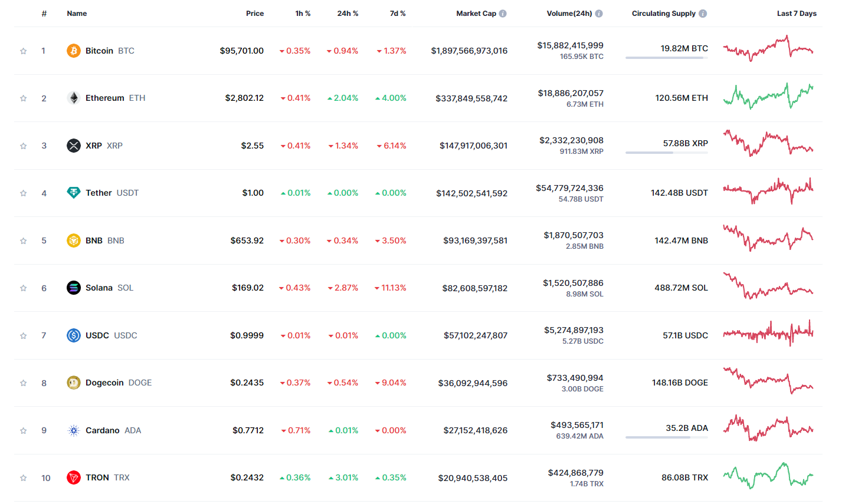Click XRP 7d change 6.14%
Viewport: 842px width, 504px height.
(392, 146)
